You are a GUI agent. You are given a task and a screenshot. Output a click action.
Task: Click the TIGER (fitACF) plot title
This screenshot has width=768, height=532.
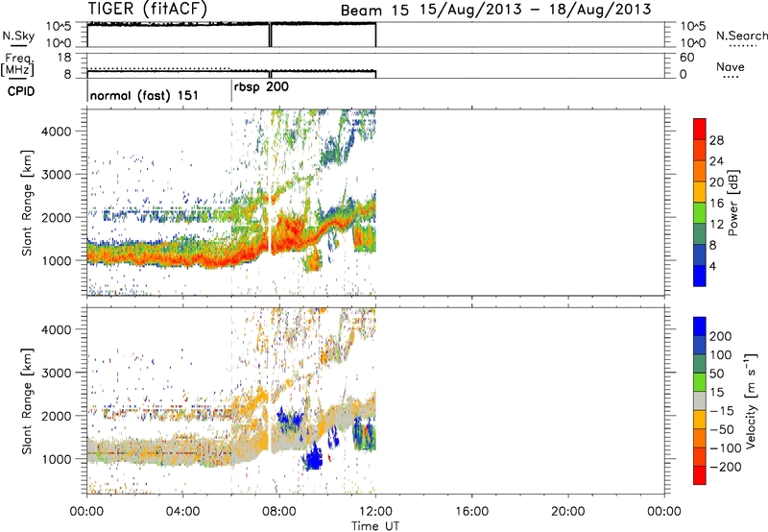[x=148, y=9]
